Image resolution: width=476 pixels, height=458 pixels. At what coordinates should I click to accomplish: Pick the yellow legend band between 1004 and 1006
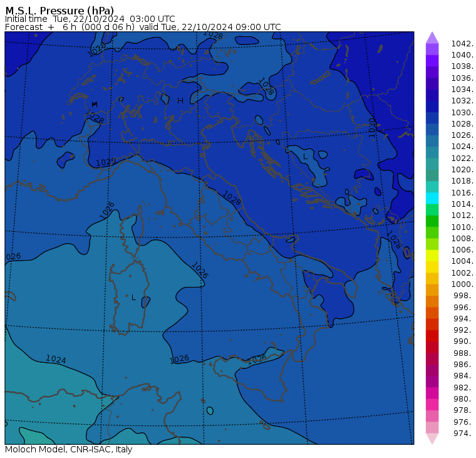pos(432,256)
